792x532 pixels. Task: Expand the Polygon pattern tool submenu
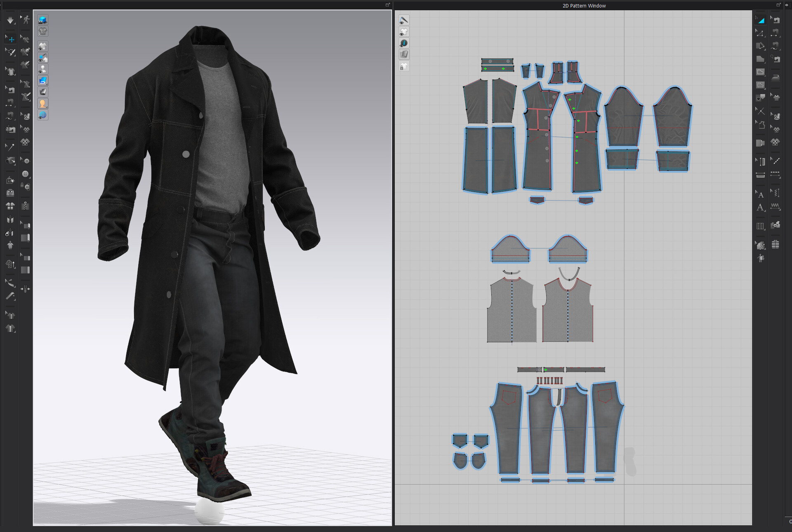click(x=760, y=46)
